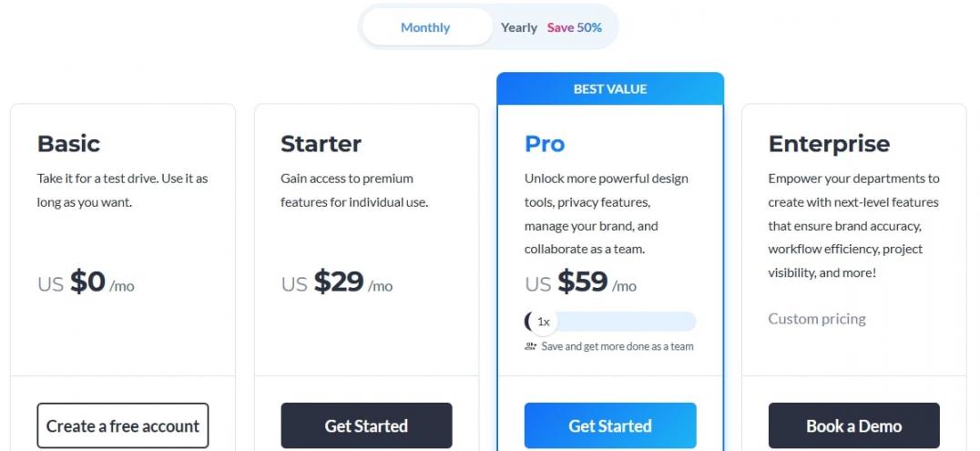The height and width of the screenshot is (451, 980).
Task: Select the Pro plan heading
Action: [545, 144]
